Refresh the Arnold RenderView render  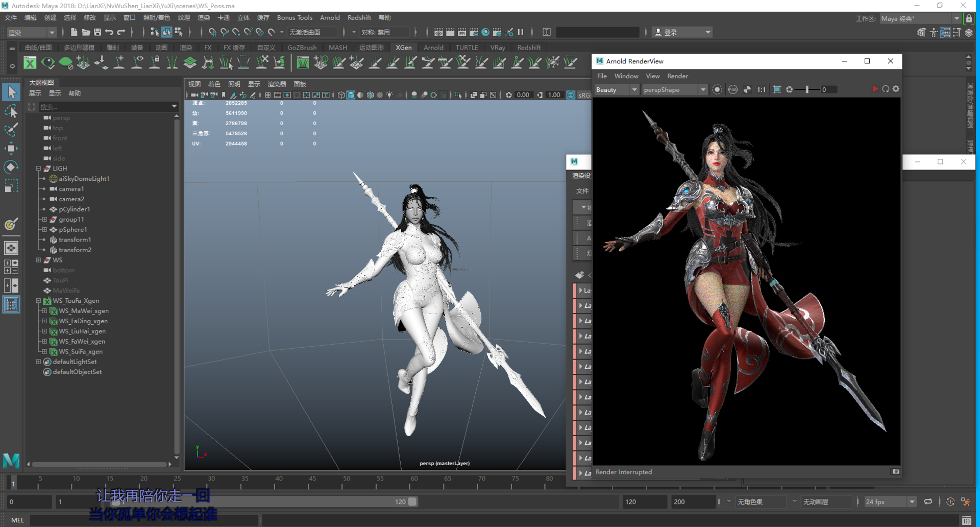coord(886,89)
